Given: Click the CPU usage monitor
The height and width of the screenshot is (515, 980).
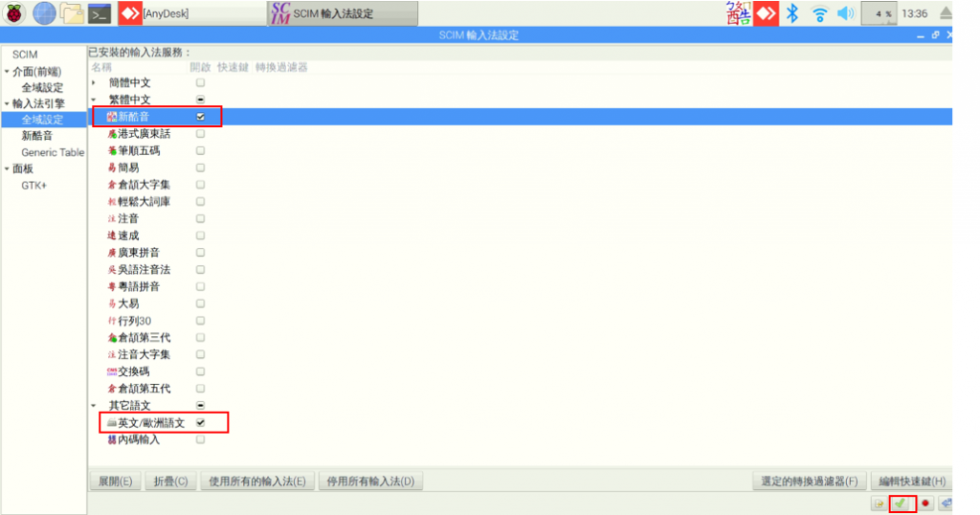Looking at the screenshot, I should (x=879, y=13).
